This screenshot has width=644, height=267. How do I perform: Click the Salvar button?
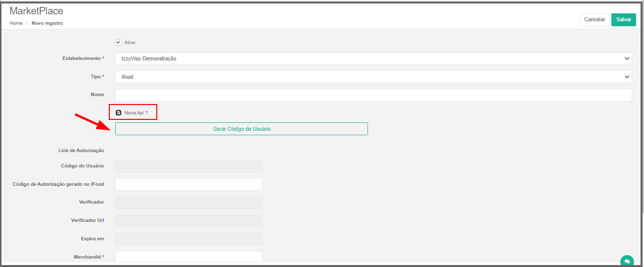tap(624, 20)
